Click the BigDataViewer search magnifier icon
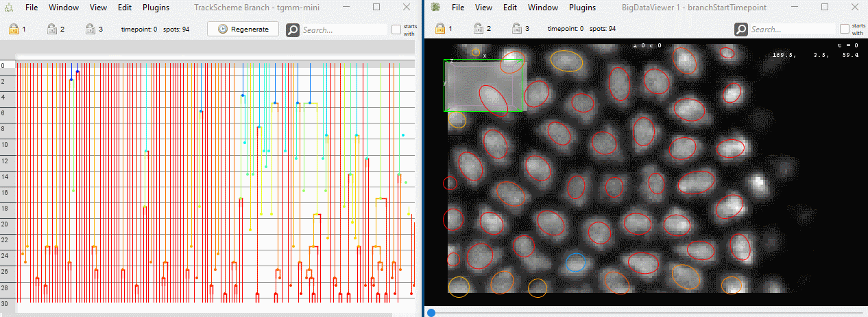The width and height of the screenshot is (868, 317). [x=741, y=30]
